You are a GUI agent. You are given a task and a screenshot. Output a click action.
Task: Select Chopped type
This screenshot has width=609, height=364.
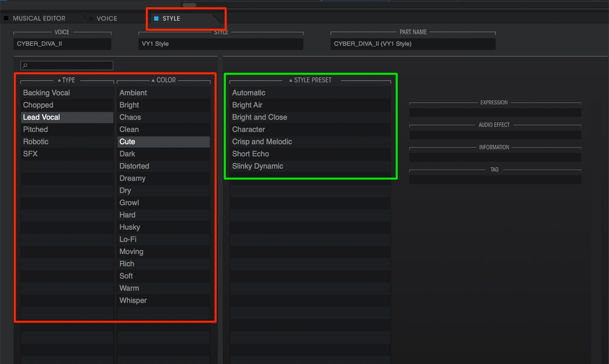(x=67, y=105)
